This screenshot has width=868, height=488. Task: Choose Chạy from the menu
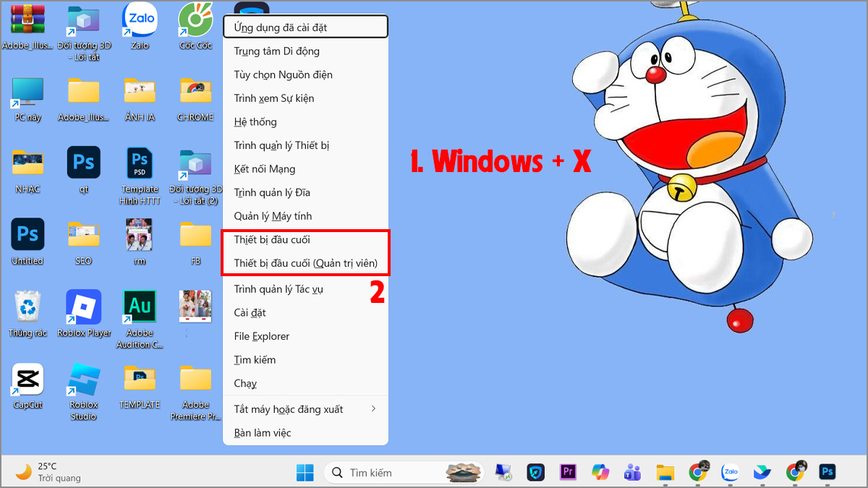tap(305, 383)
